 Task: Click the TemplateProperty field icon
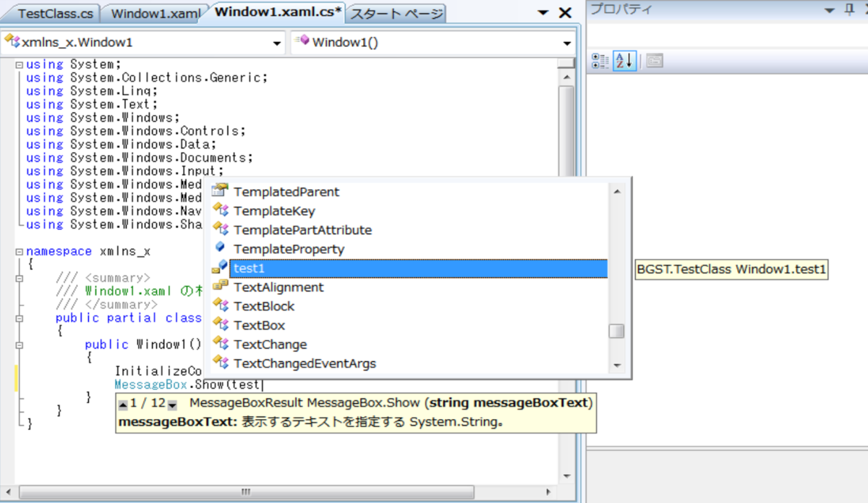(220, 248)
